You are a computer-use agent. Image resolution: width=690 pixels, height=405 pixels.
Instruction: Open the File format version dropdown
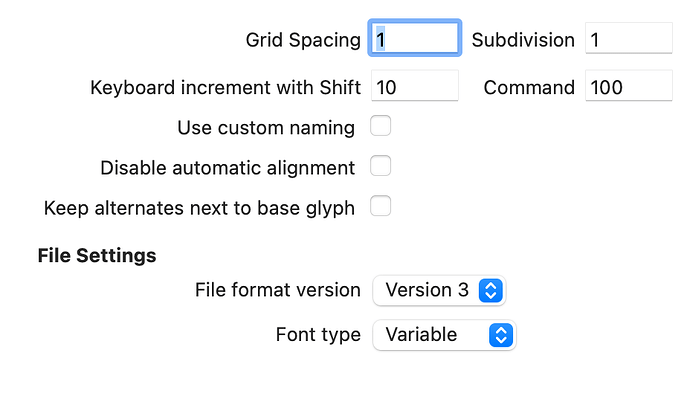pos(438,290)
